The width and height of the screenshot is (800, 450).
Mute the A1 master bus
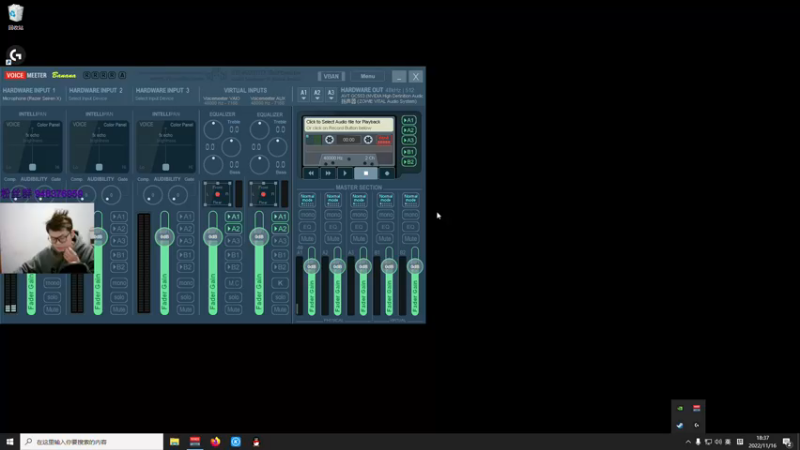click(x=307, y=239)
